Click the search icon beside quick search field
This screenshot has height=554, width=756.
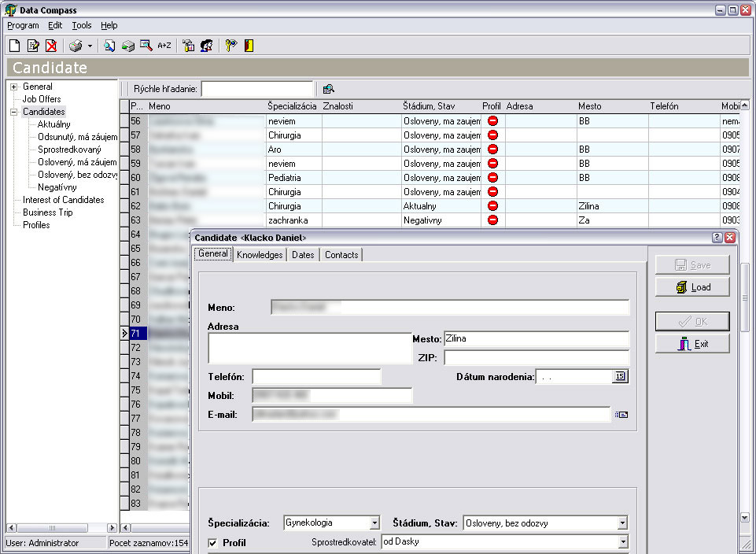(328, 89)
